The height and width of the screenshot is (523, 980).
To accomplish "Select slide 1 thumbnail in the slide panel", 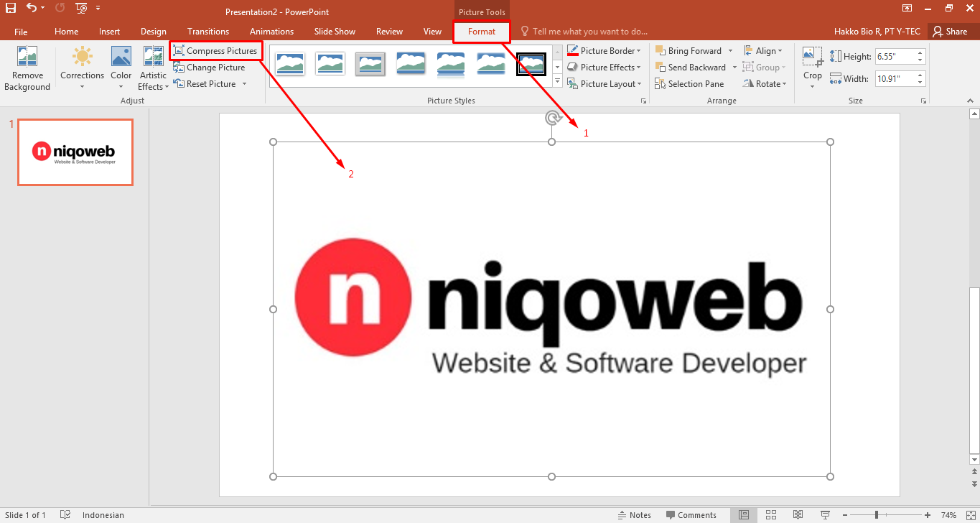I will 75,152.
